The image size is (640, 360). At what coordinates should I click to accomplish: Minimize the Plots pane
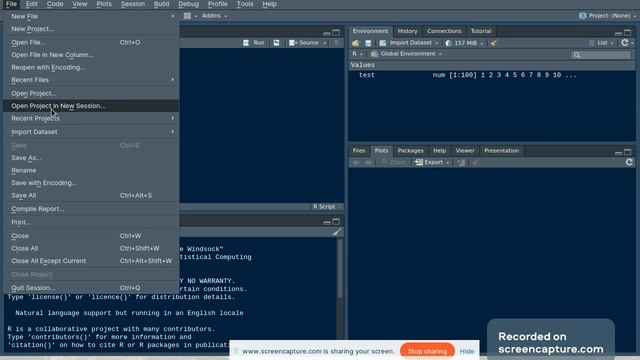[x=618, y=152]
